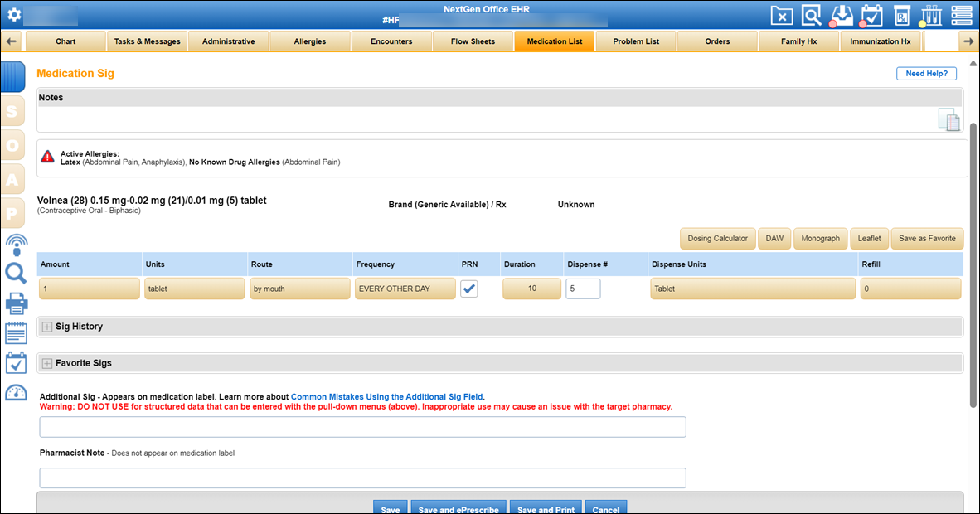Image resolution: width=980 pixels, height=514 pixels.
Task: Click the Dosing Calculator button
Action: [x=718, y=239]
